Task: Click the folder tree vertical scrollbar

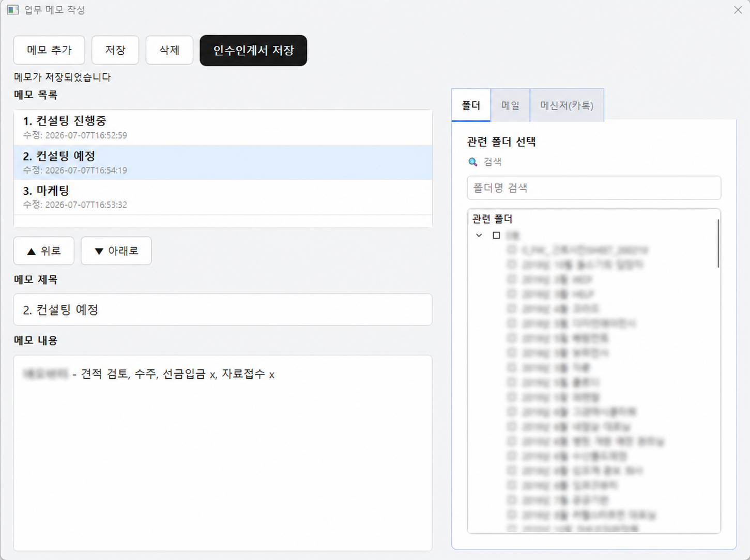Action: [718, 244]
